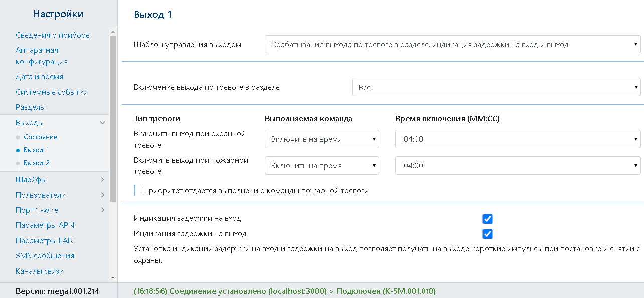Collapse the Выходы section chevron
Image resolution: width=644 pixels, height=298 pixels.
tap(102, 123)
